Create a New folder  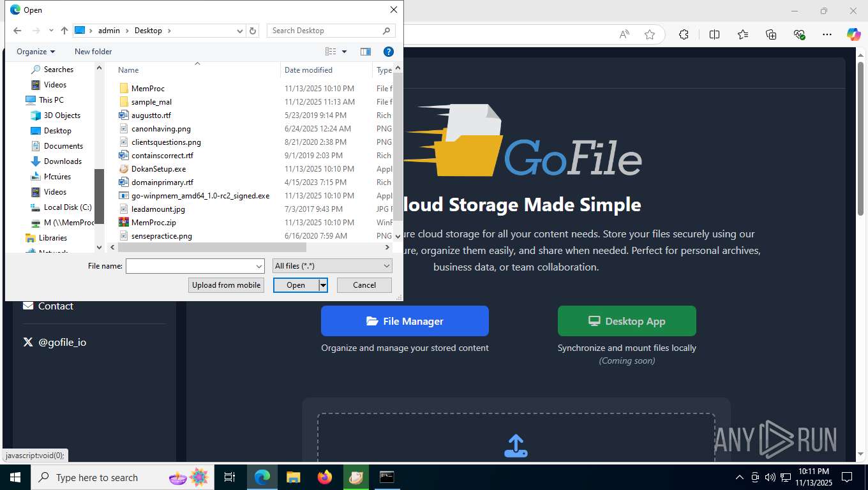(93, 52)
